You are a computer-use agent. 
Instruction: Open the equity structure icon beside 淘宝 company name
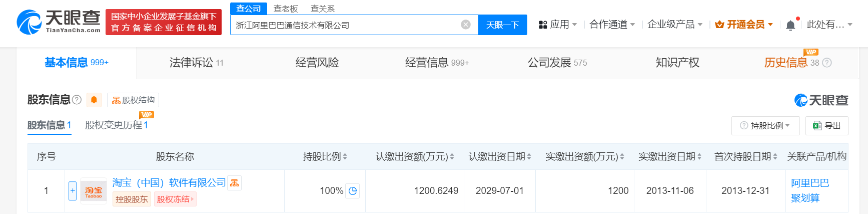point(234,183)
